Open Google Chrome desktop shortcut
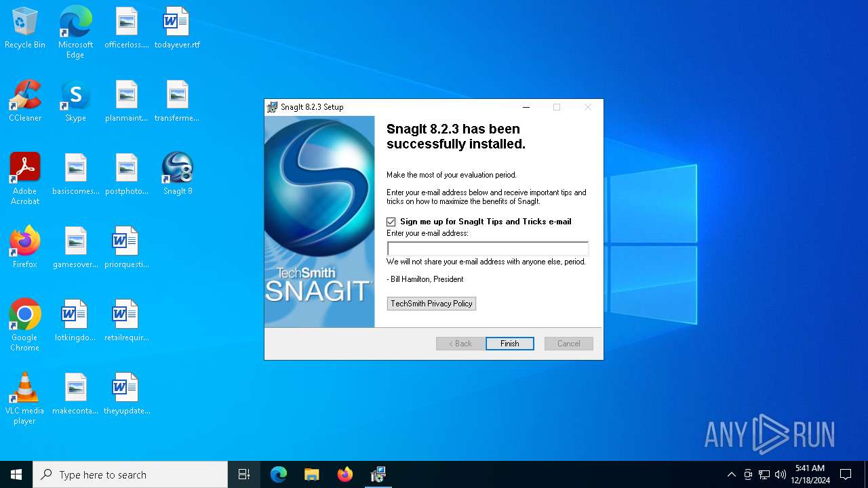This screenshot has width=868, height=488. point(25,325)
